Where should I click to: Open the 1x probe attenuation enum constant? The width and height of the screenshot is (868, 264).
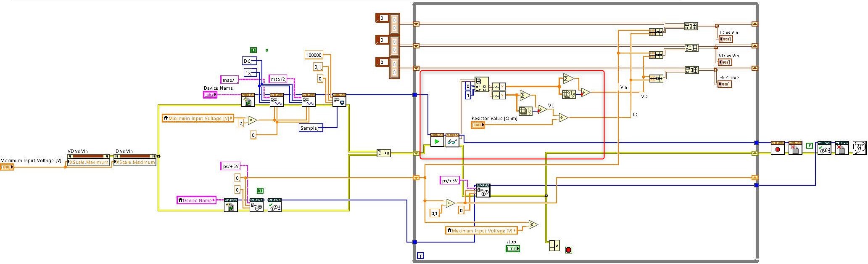tap(249, 73)
